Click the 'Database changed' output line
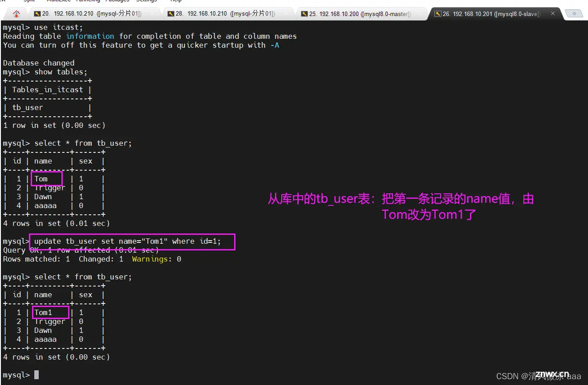Screen dimensions: 588x385 pyautogui.click(x=39, y=63)
